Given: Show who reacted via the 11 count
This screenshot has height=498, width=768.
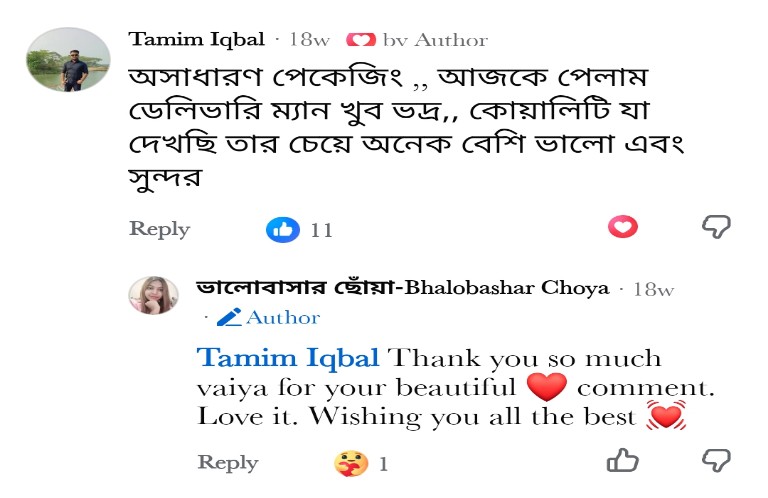Looking at the screenshot, I should (x=321, y=230).
